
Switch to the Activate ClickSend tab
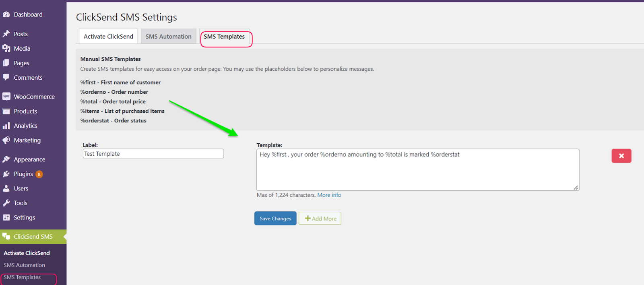(x=108, y=36)
